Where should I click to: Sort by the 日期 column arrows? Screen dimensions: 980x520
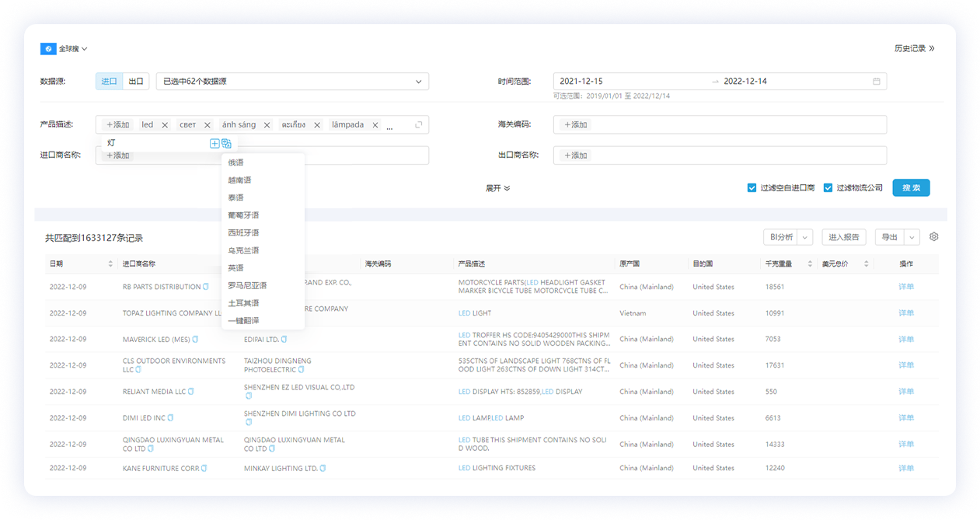[110, 264]
